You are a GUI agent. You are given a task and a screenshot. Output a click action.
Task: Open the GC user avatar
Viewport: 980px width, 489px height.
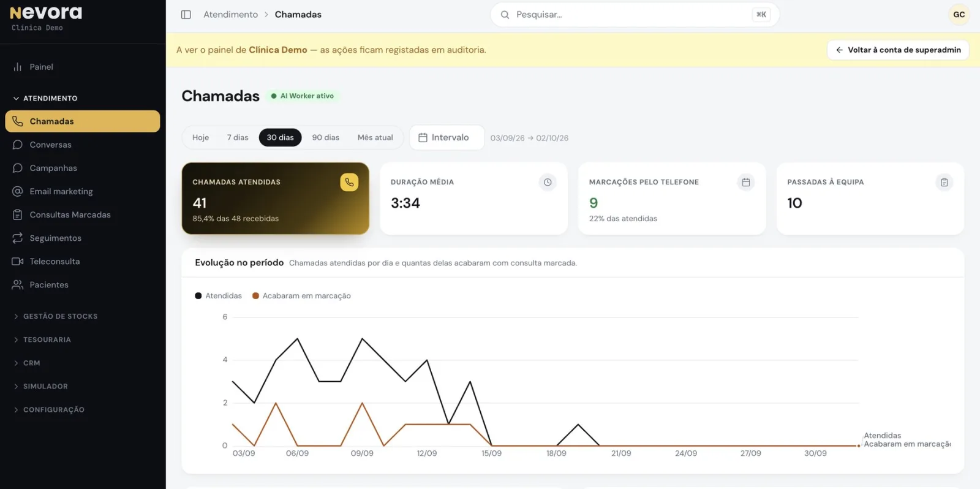click(959, 15)
